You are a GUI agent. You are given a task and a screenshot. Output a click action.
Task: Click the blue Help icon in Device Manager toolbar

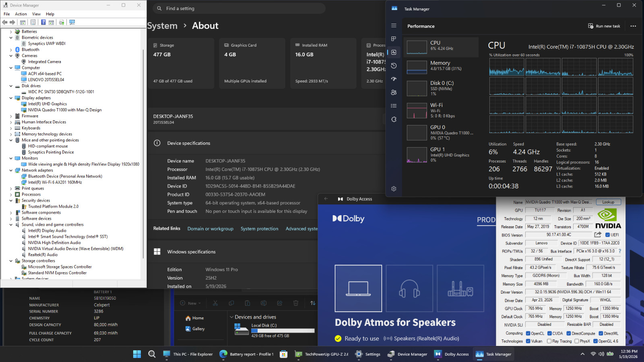[43, 23]
